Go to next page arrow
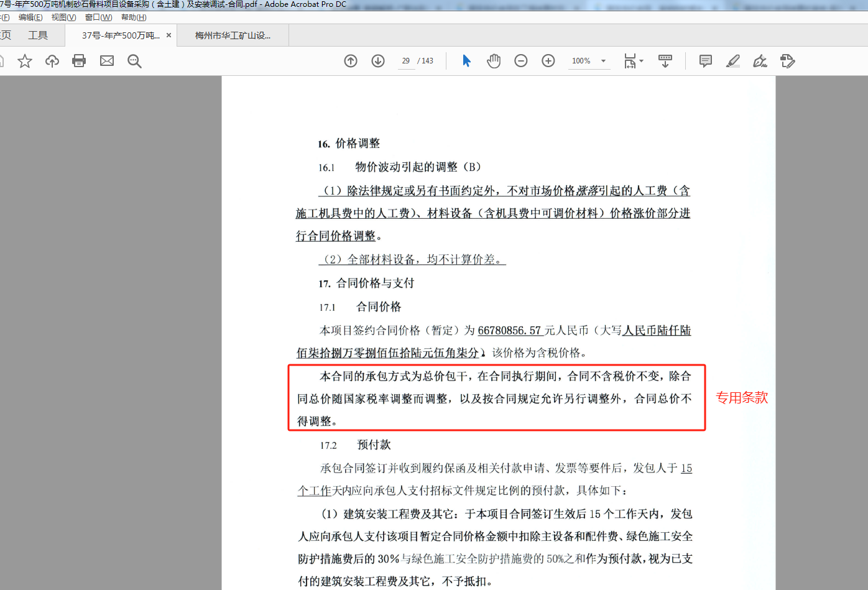 pyautogui.click(x=378, y=61)
